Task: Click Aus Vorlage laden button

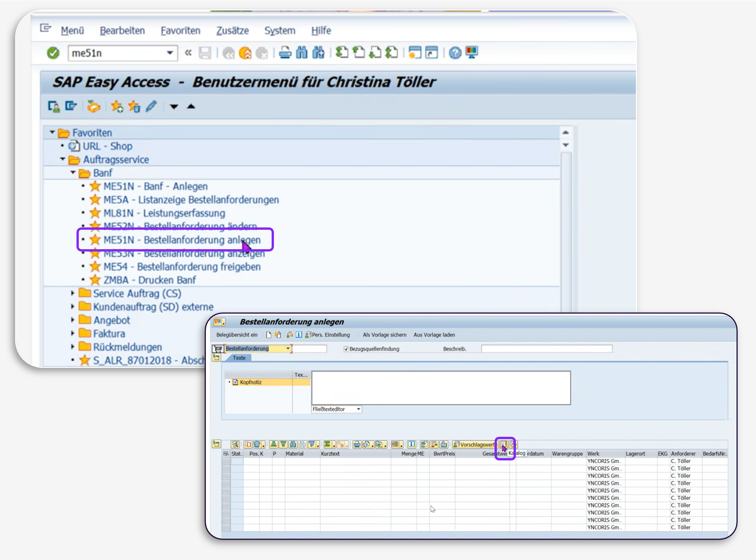Action: (x=434, y=335)
